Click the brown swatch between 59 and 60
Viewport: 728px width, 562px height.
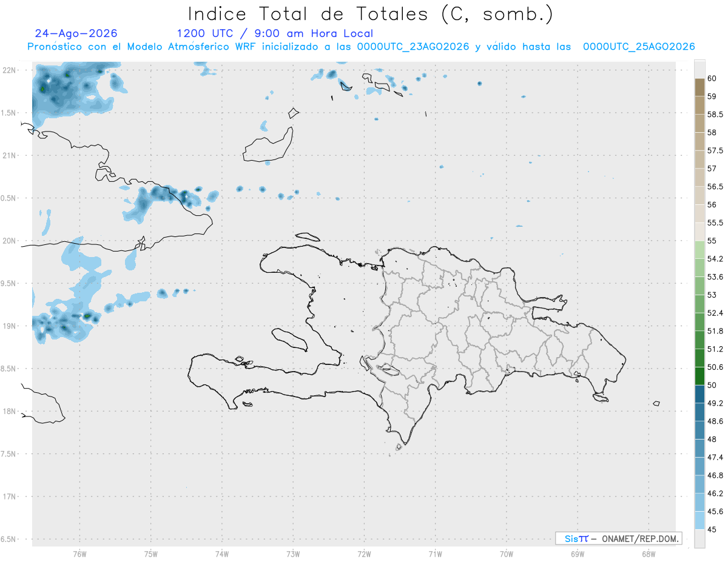699,87
